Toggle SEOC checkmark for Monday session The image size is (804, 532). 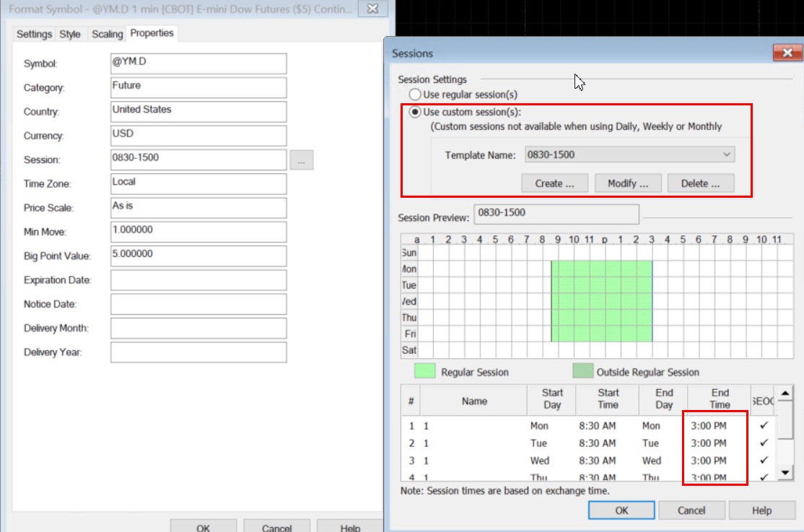tap(763, 425)
